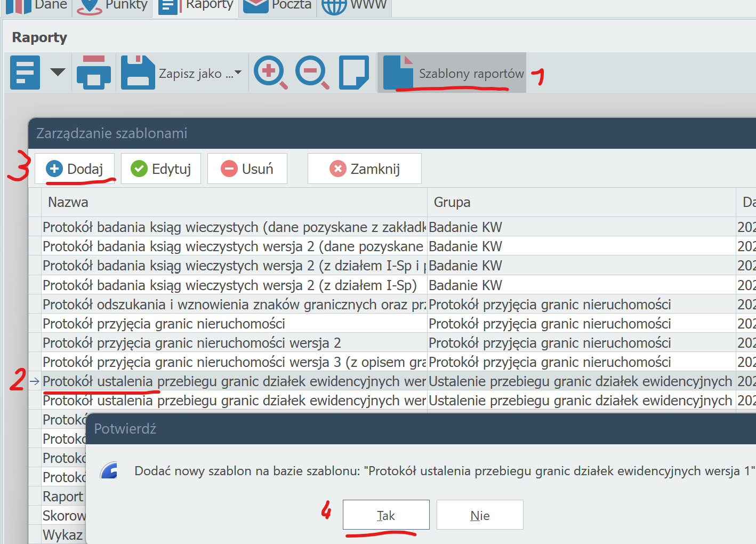Click Badanie KW cell in first row
Screen dimensions: 756x544
click(582, 227)
